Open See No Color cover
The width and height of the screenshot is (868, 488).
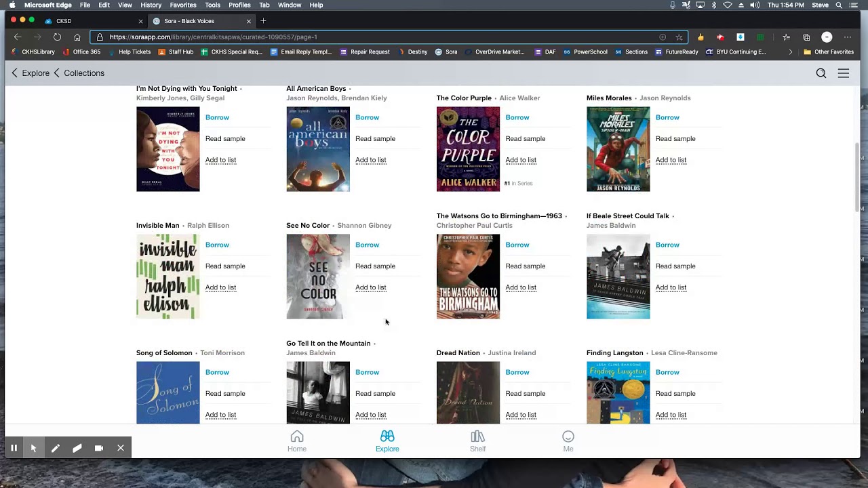(x=318, y=277)
